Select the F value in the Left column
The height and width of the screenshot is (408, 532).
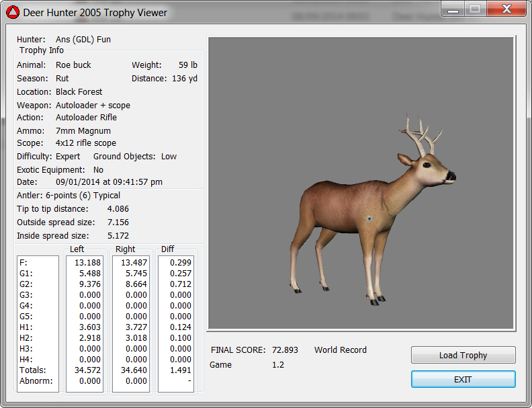(88, 262)
